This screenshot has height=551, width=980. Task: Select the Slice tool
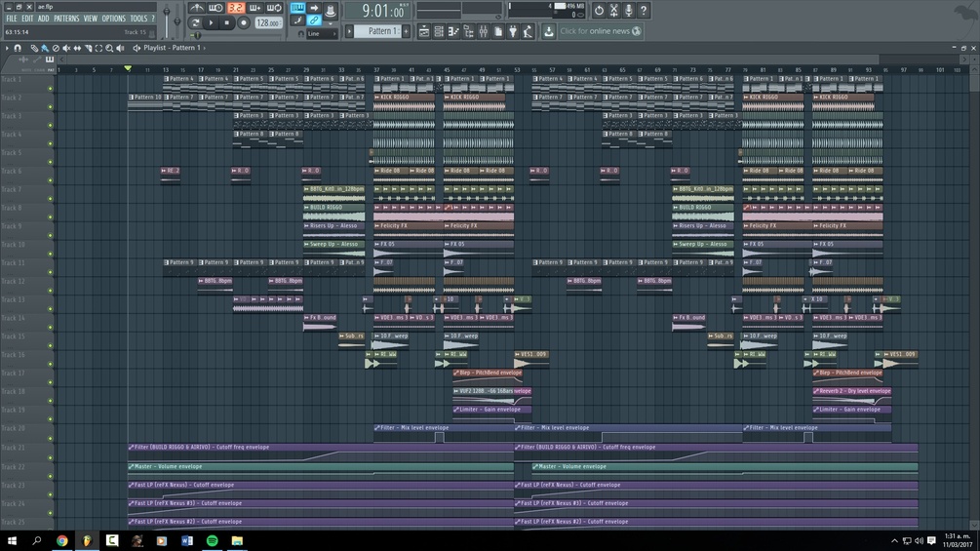(88, 48)
